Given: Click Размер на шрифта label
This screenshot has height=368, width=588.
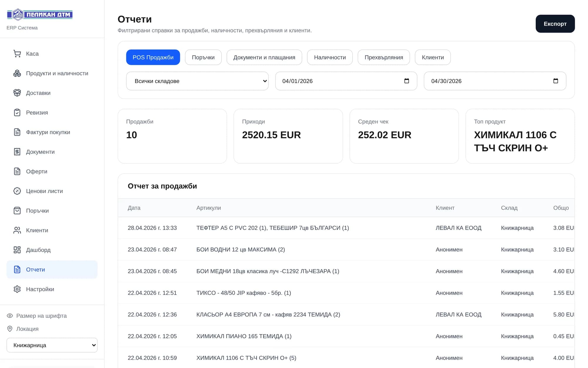Looking at the screenshot, I should click(41, 316).
